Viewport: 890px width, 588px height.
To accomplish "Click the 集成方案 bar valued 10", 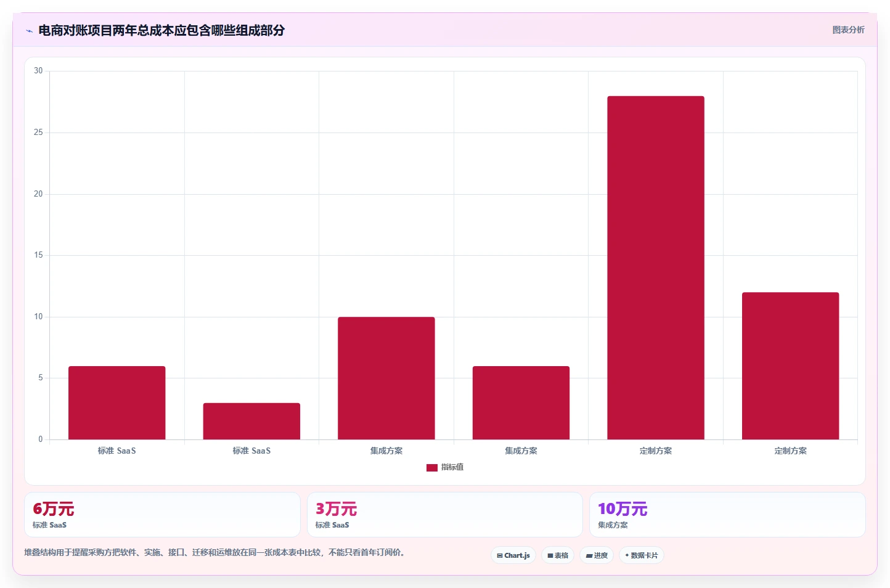I will [386, 378].
